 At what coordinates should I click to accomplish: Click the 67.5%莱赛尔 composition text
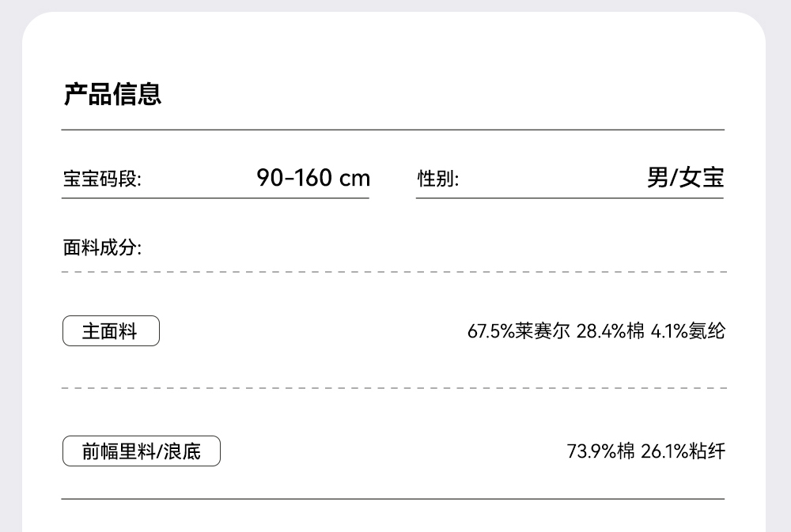coord(518,331)
